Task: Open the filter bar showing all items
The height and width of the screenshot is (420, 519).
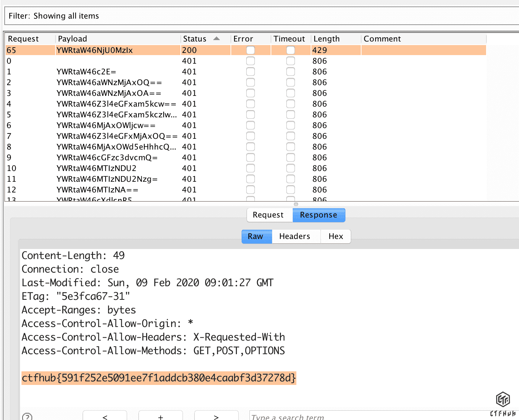Action: 261,16
